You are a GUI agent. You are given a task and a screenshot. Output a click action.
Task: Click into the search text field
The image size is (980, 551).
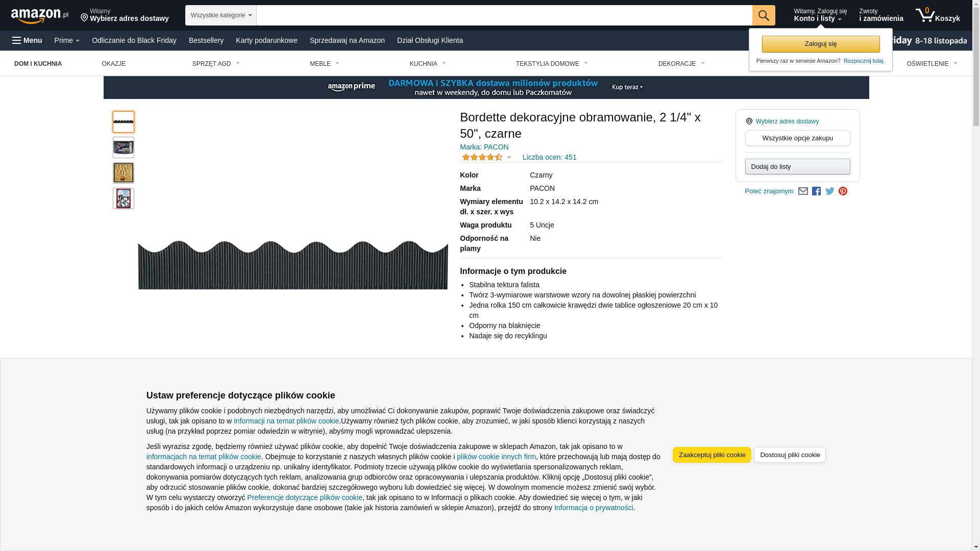(x=504, y=15)
